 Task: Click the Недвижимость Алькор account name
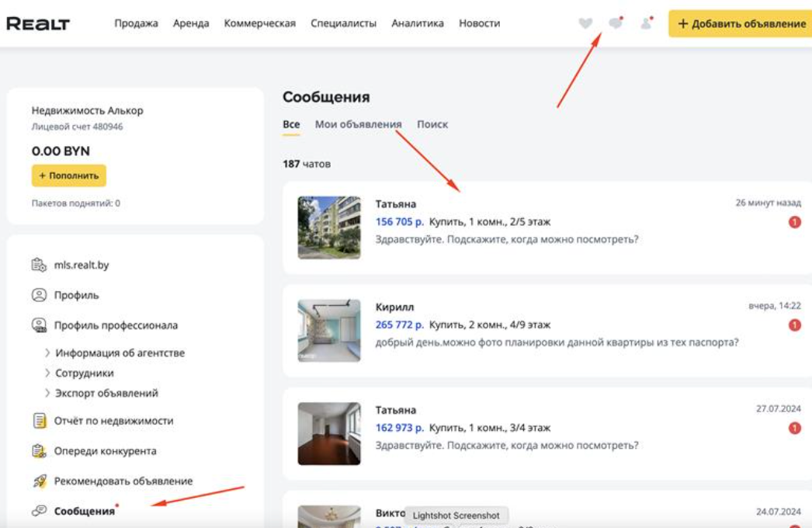tap(88, 110)
